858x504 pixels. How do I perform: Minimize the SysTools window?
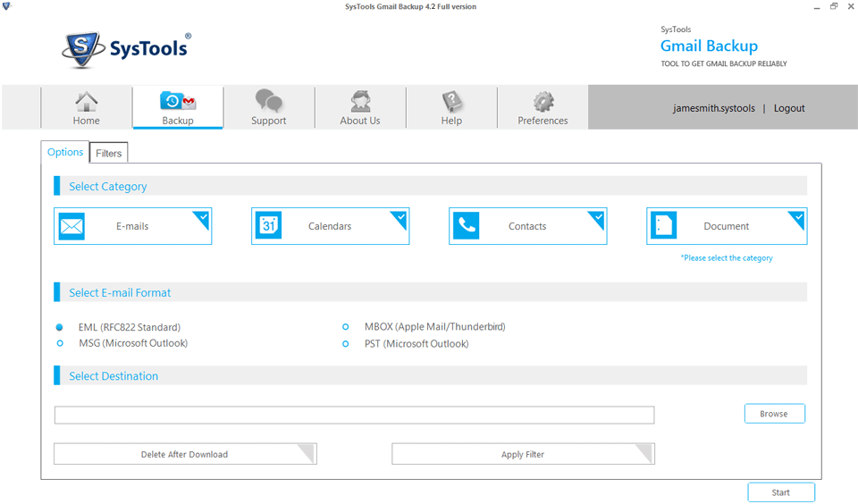816,7
